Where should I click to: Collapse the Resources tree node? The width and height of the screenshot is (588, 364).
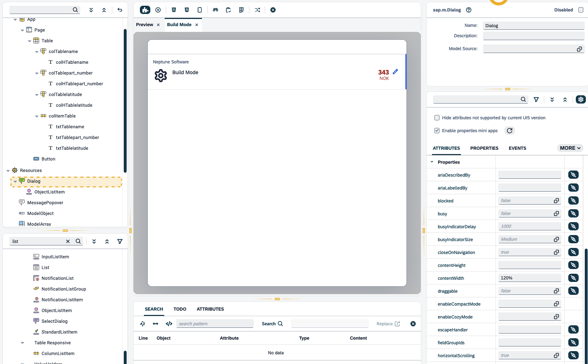8,171
